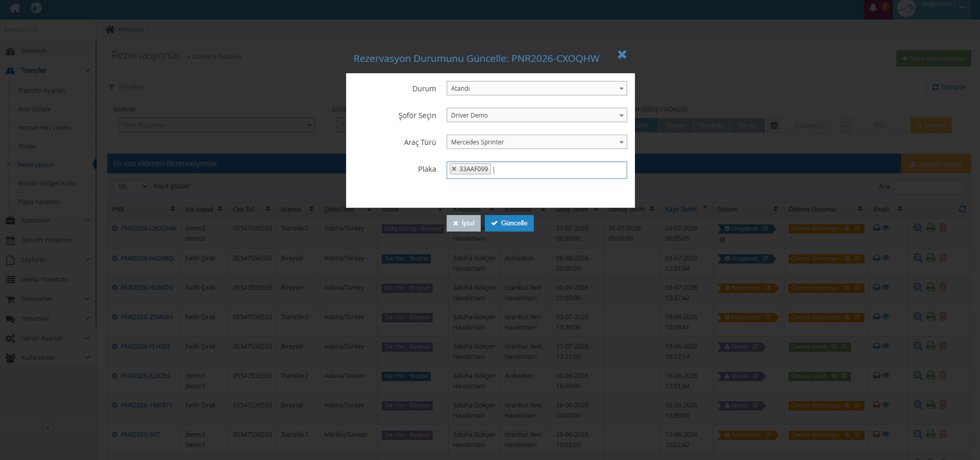Zoom payment details for PNR2026-HX24RQ
This screenshot has height=460, width=980.
tap(847, 258)
